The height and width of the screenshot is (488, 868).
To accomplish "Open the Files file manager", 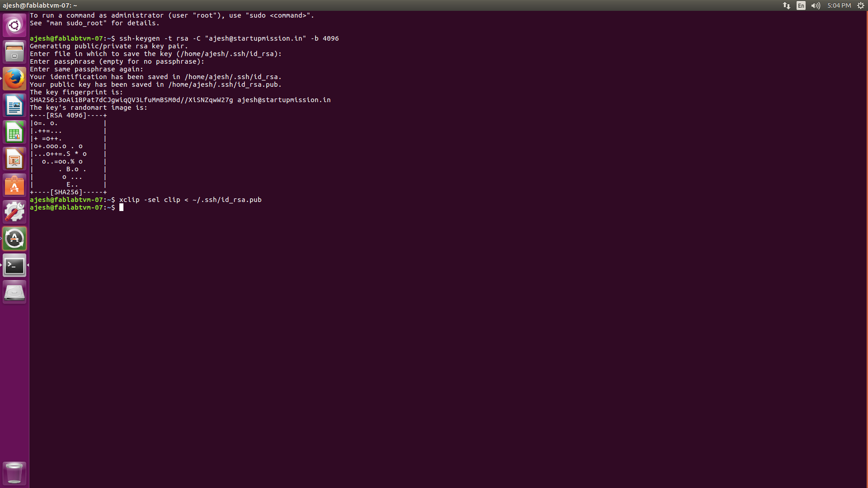I will 14,52.
